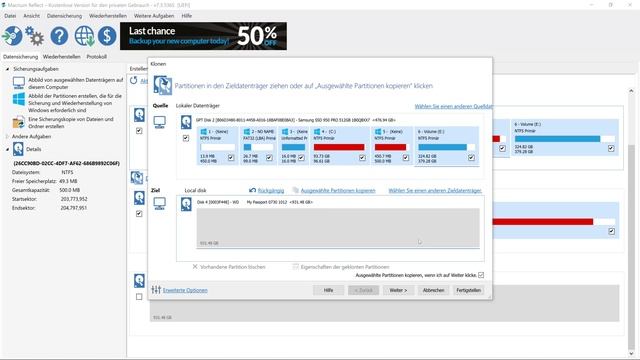This screenshot has height=360, width=640.
Task: Click the blue question mark help icon
Action: 59,36
